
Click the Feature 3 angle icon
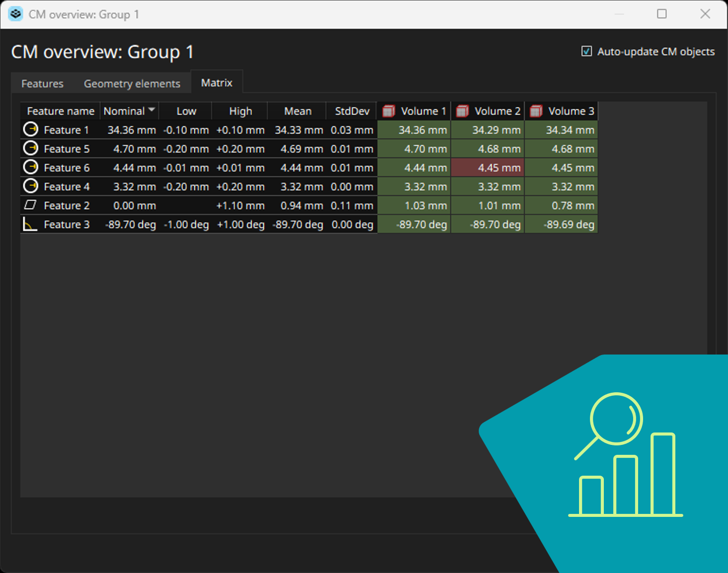point(30,224)
